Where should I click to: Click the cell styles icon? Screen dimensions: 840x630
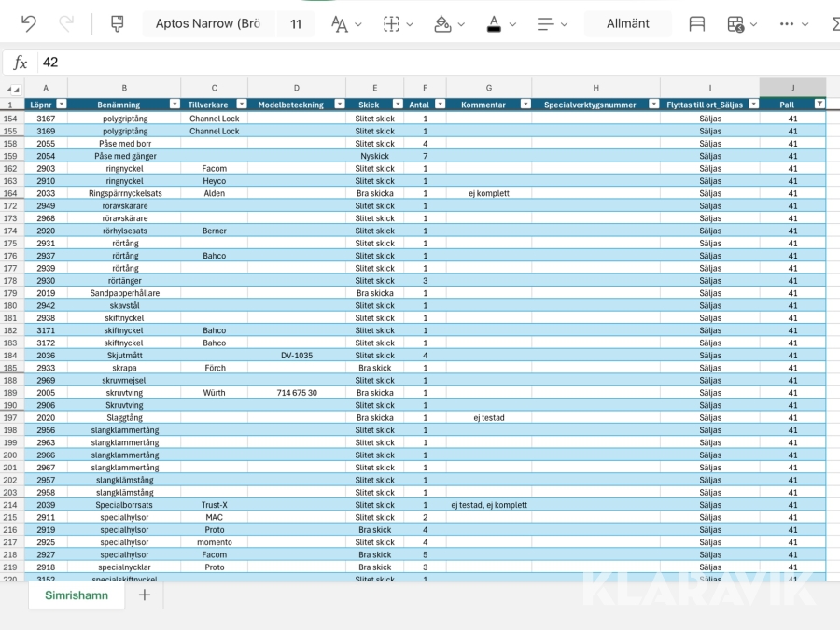tap(696, 24)
